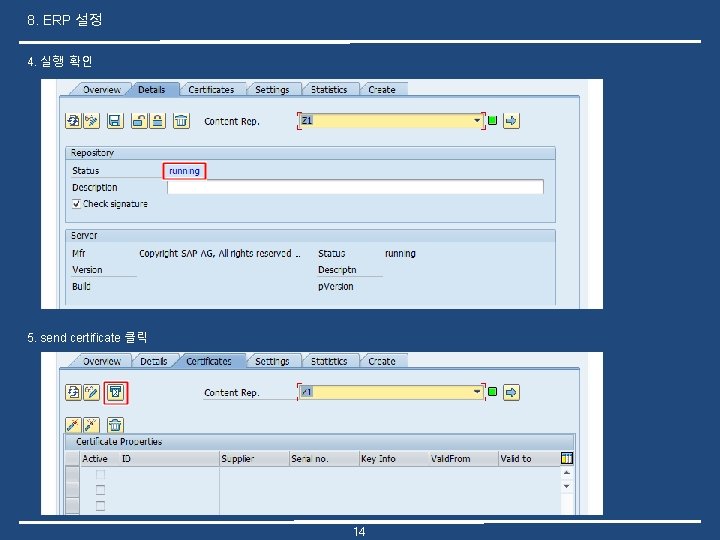Open the Overview tab in the Certificates screenshot
The height and width of the screenshot is (540, 720).
tap(101, 361)
